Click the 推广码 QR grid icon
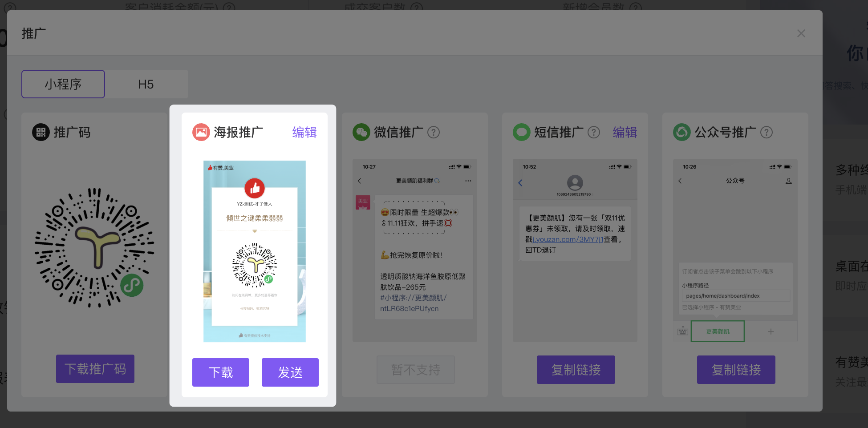The width and height of the screenshot is (868, 428). (x=41, y=132)
